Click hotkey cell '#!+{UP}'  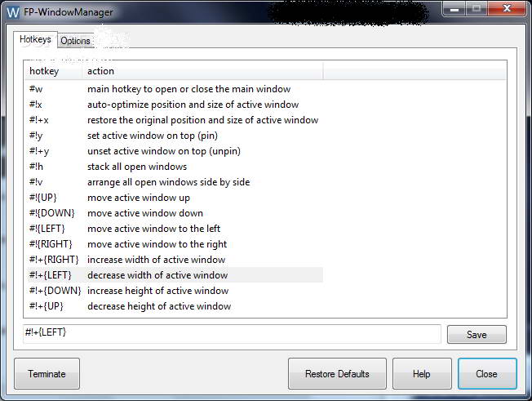[x=47, y=306]
